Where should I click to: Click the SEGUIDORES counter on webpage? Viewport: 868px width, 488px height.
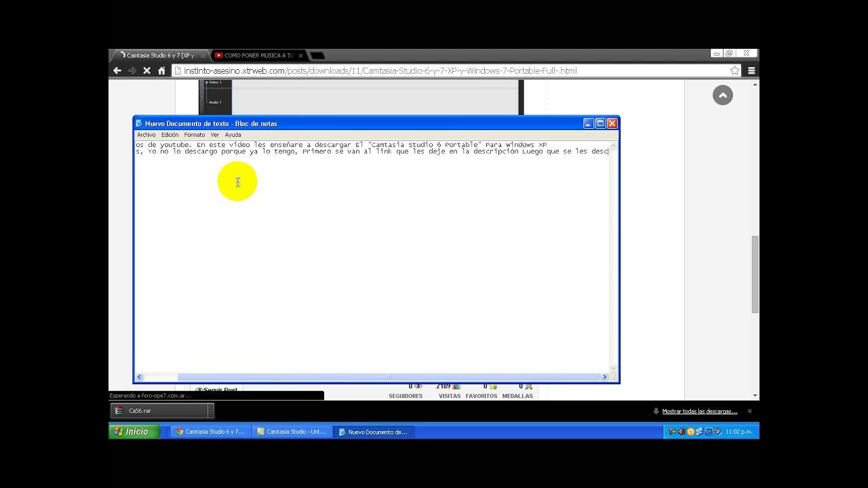(406, 392)
